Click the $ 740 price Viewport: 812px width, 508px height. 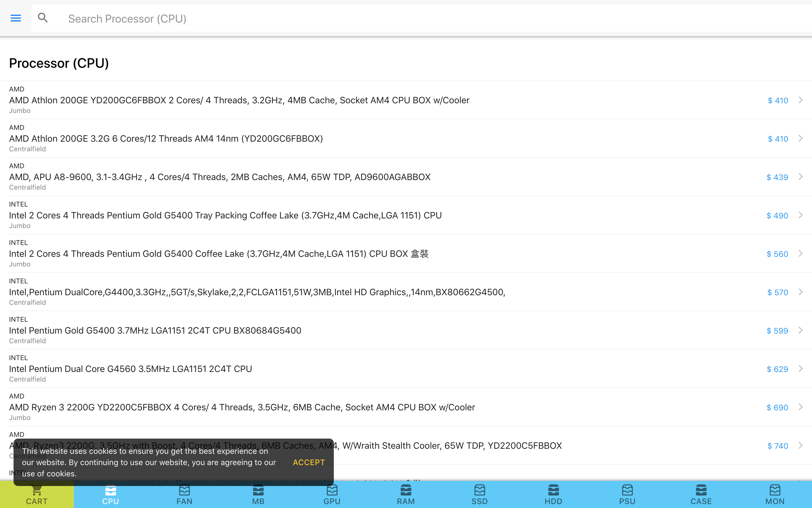[x=777, y=446]
